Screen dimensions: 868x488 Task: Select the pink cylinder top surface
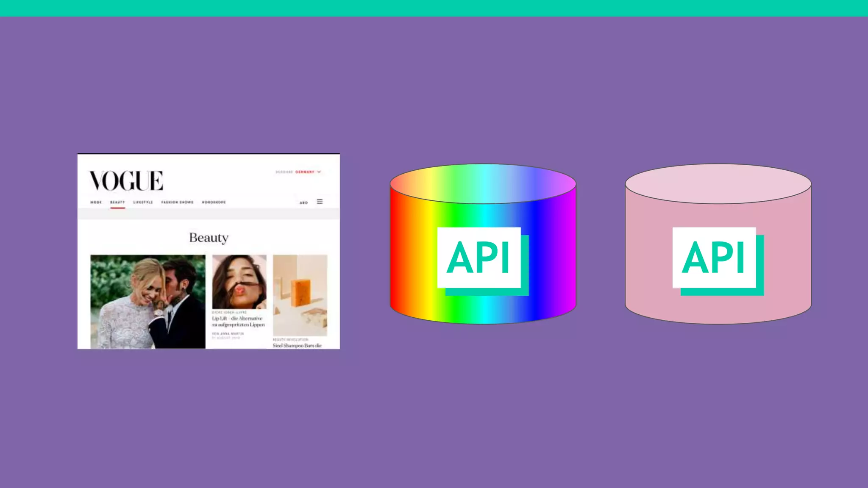coord(718,184)
